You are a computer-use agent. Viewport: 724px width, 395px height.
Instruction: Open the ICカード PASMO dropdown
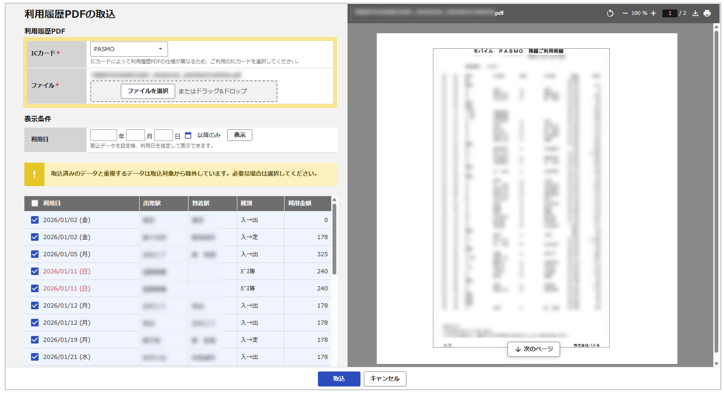pyautogui.click(x=129, y=49)
